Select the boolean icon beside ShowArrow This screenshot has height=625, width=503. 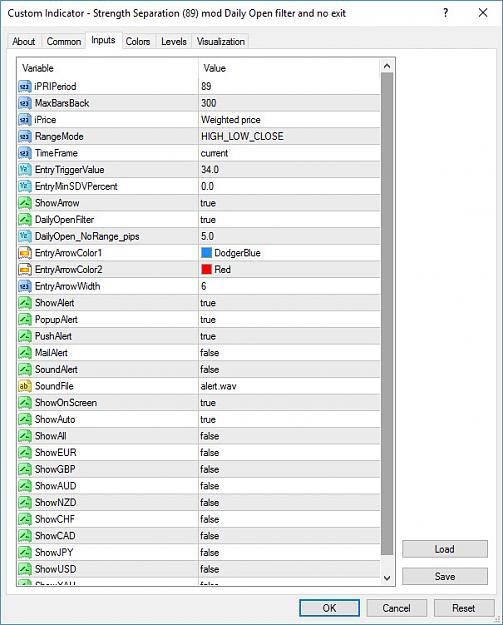(25, 203)
